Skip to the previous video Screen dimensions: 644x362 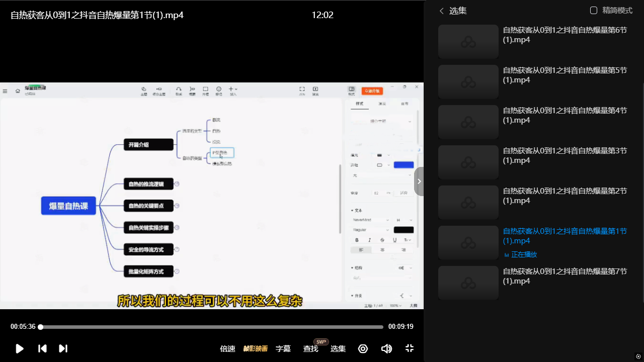click(x=43, y=348)
